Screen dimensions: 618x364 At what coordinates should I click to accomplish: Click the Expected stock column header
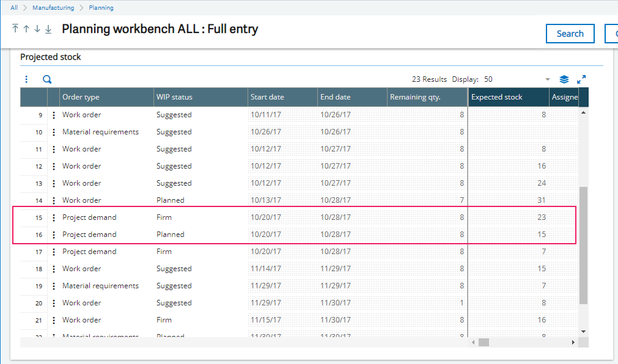coord(508,97)
